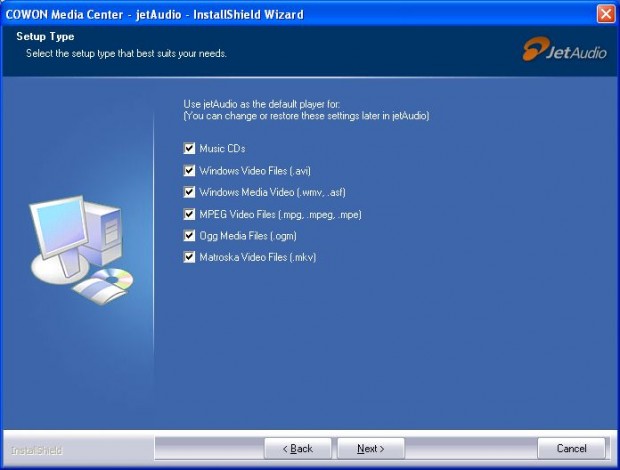Click the "Select the setup type" subtitle text
620x470 pixels.
coord(126,53)
